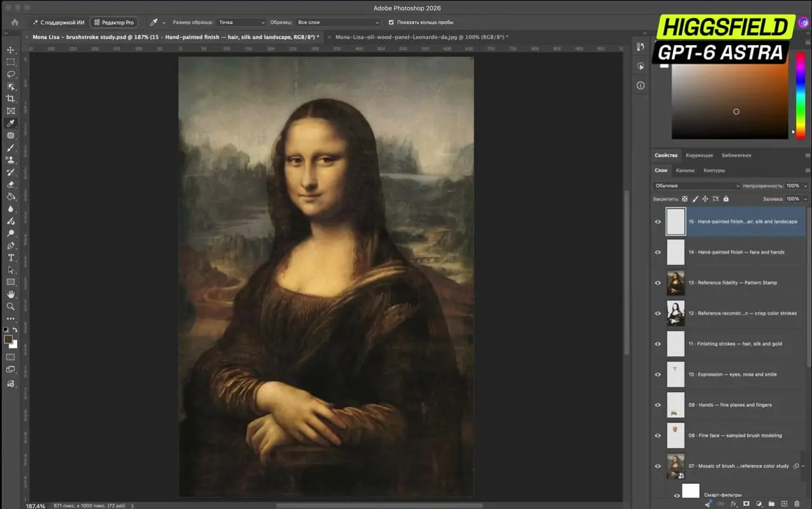Image resolution: width=812 pixels, height=509 pixels.
Task: Select the Hand tool
Action: tap(11, 294)
